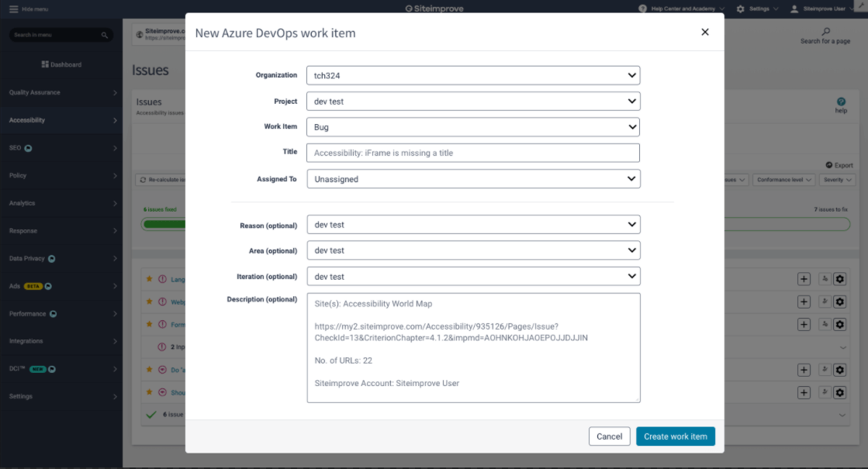The height and width of the screenshot is (469, 868).
Task: Expand the Iteration (optional) dropdown
Action: coord(473,277)
